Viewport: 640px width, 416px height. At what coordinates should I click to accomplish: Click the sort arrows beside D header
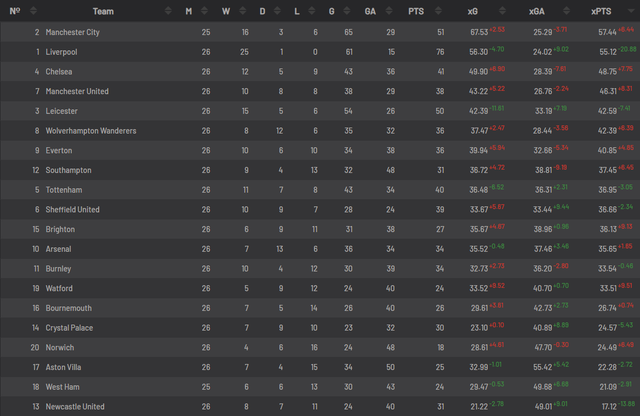281,11
